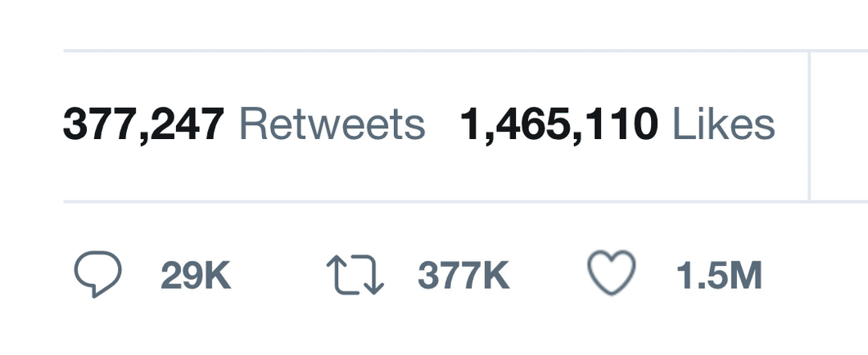Show who liked via the Likes label
Image resolution: width=868 pixels, height=355 pixels.
click(723, 125)
